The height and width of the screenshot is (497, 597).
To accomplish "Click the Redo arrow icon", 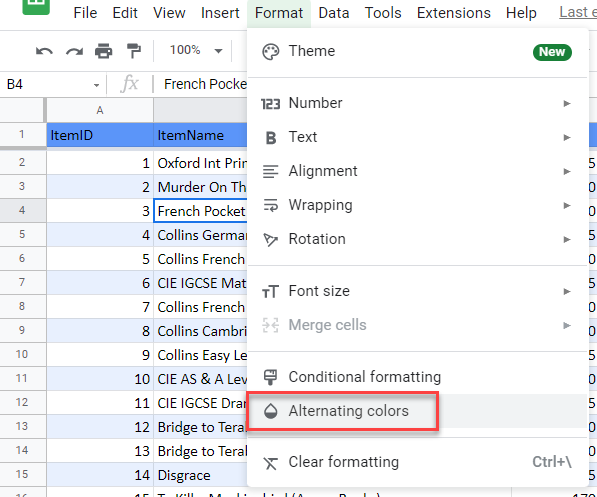I will [74, 51].
